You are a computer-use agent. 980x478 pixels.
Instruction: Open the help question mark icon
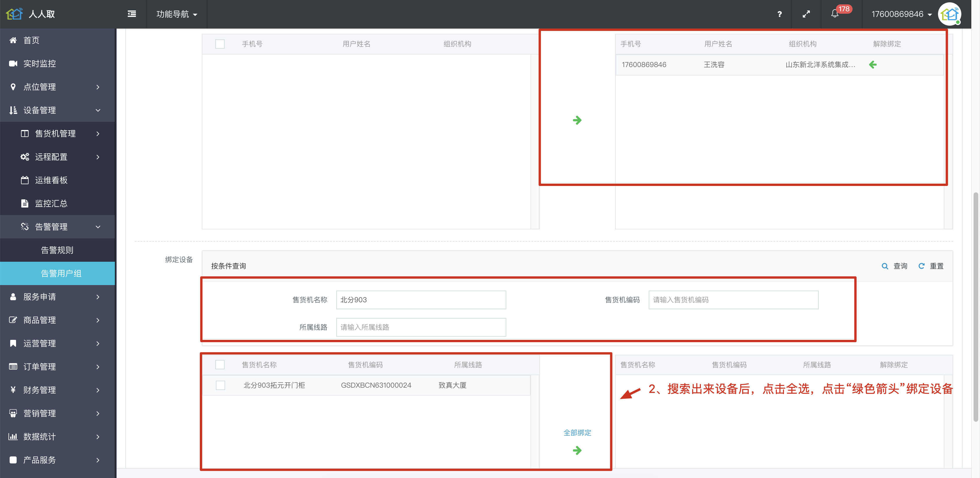(x=780, y=14)
